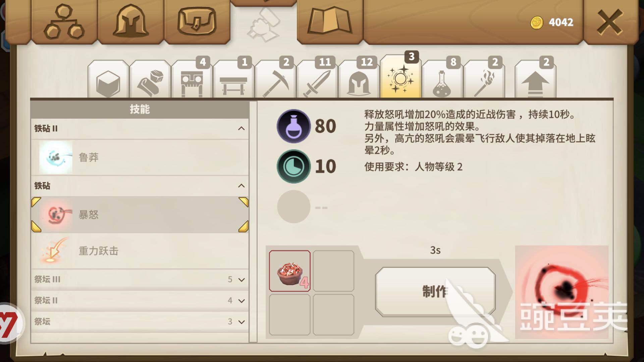Click the 制作 craft button
Image resolution: width=644 pixels, height=362 pixels.
[x=435, y=292]
